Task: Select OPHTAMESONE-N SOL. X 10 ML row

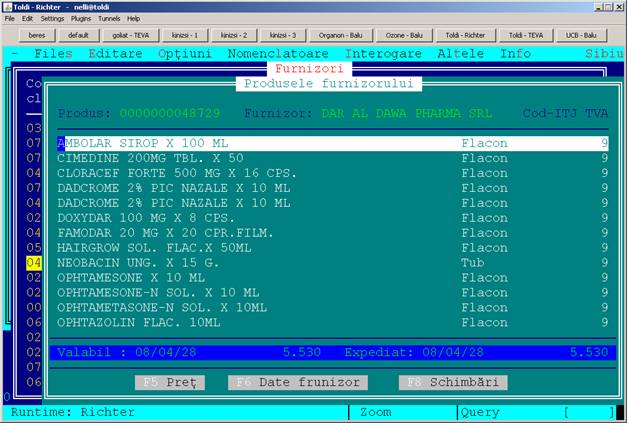Action: coord(333,293)
